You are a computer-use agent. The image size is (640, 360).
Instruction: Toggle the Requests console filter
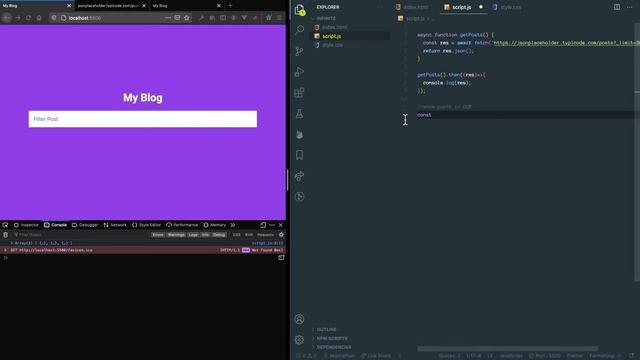(x=265, y=235)
